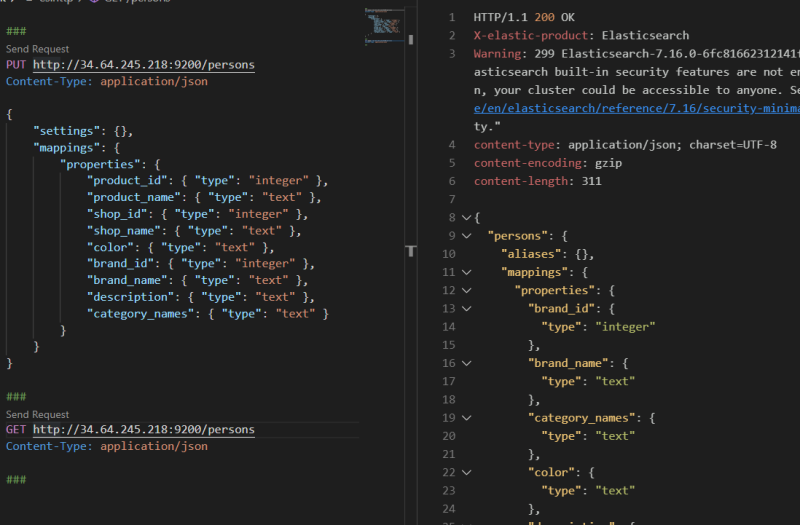The width and height of the screenshot is (800, 525).
Task: Collapse the "mappings" block in the response
Action: pos(466,272)
